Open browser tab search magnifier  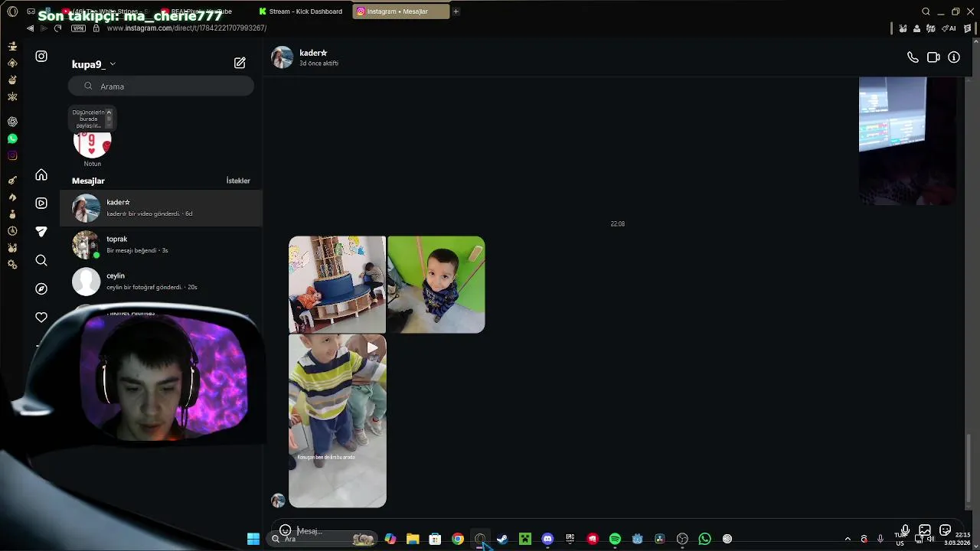(926, 11)
